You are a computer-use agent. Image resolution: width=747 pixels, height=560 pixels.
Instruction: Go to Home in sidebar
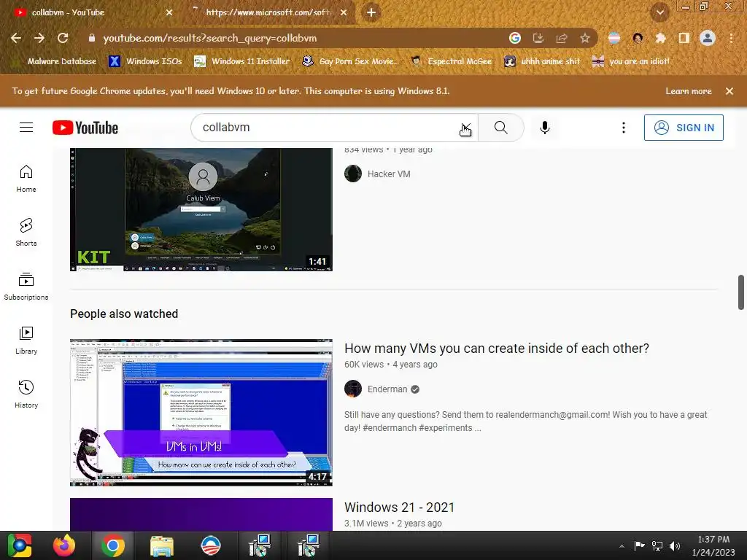(x=26, y=179)
